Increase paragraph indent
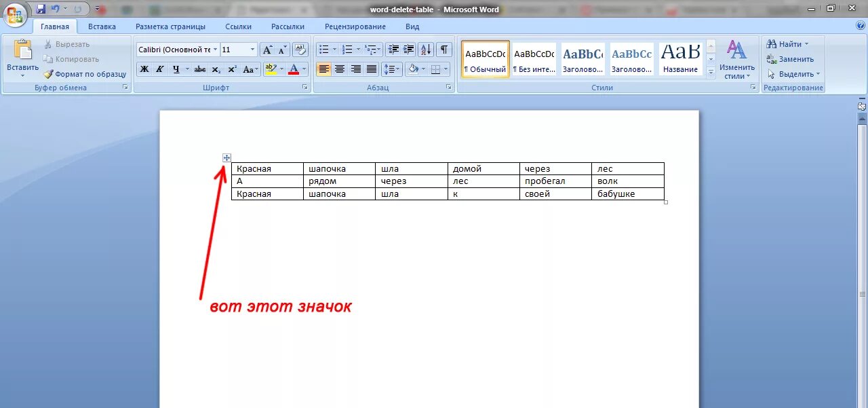Viewport: 868px width, 408px height. 409,50
